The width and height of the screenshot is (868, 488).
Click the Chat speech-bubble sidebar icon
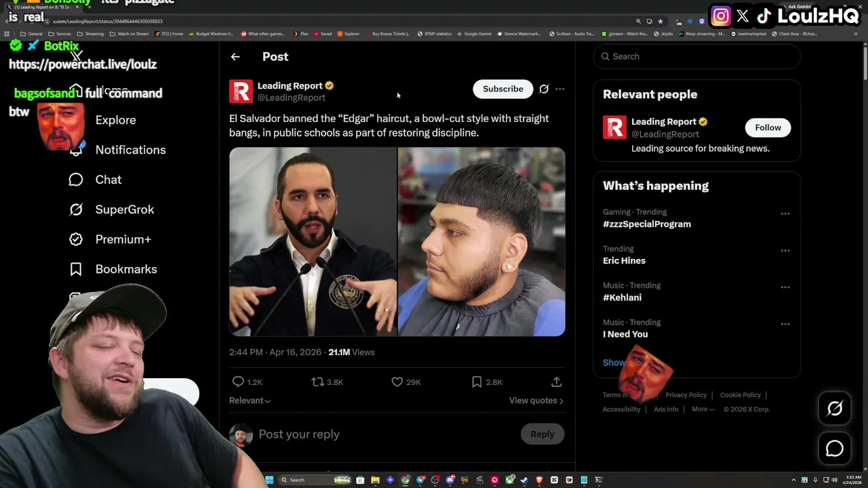pyautogui.click(x=76, y=180)
